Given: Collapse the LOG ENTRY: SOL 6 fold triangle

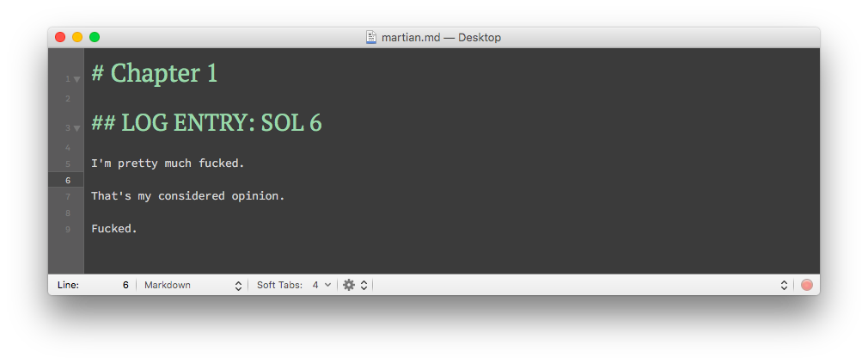Looking at the screenshot, I should (x=77, y=128).
